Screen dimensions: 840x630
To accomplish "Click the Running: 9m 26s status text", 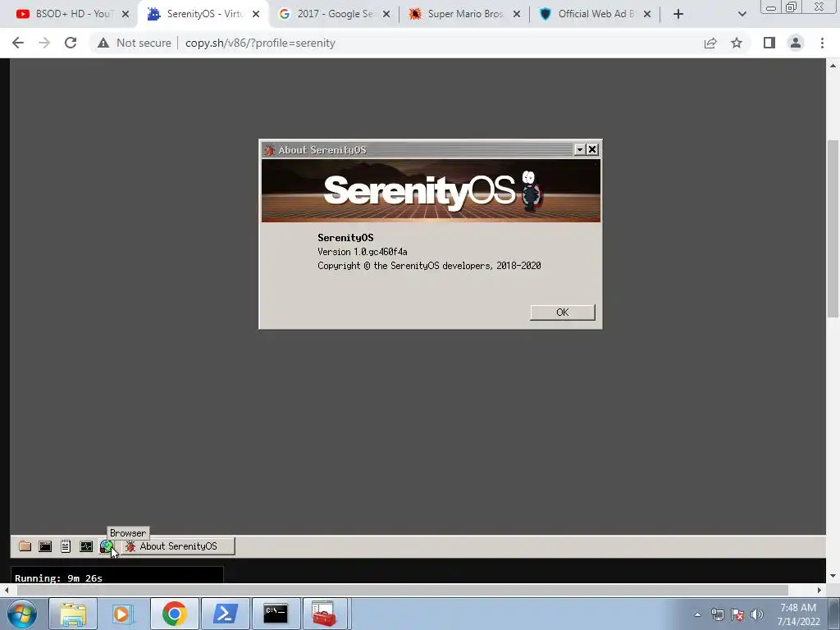I will pos(58,578).
